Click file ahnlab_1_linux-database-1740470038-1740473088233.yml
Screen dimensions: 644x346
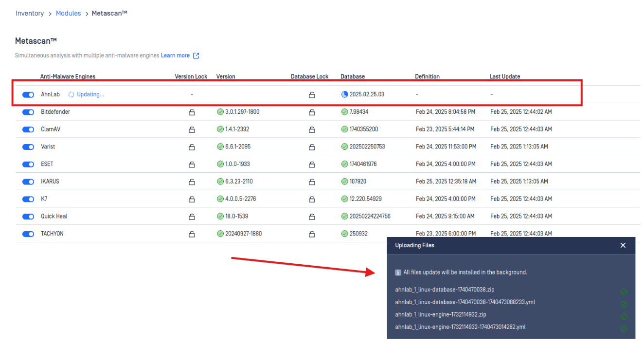click(465, 302)
